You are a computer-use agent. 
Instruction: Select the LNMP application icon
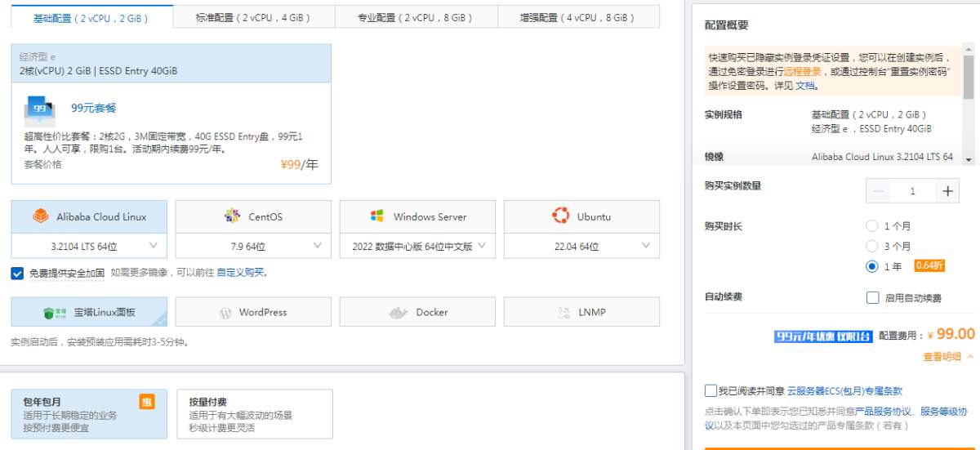tap(563, 313)
